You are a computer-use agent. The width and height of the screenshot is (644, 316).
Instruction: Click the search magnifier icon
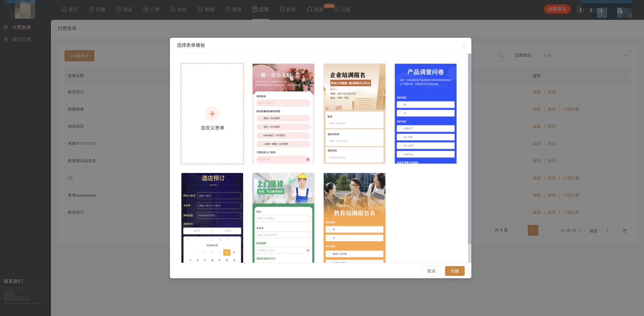tap(501, 56)
